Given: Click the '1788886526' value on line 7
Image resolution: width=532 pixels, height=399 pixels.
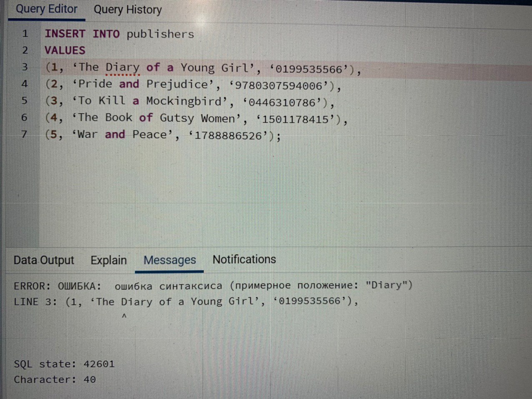Looking at the screenshot, I should tap(228, 136).
